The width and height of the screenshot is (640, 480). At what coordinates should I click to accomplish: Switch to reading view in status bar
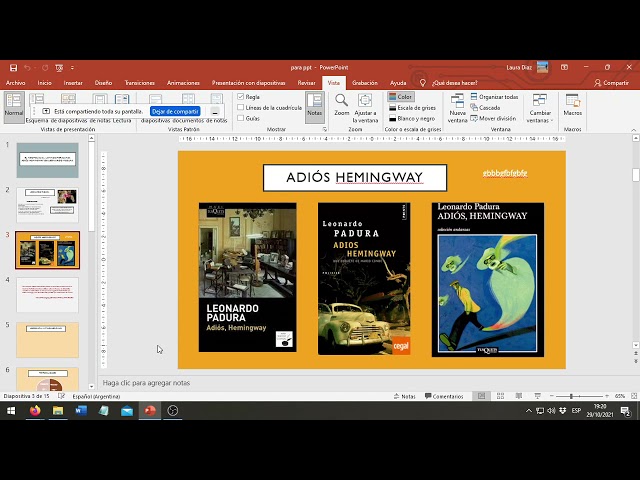pos(519,396)
